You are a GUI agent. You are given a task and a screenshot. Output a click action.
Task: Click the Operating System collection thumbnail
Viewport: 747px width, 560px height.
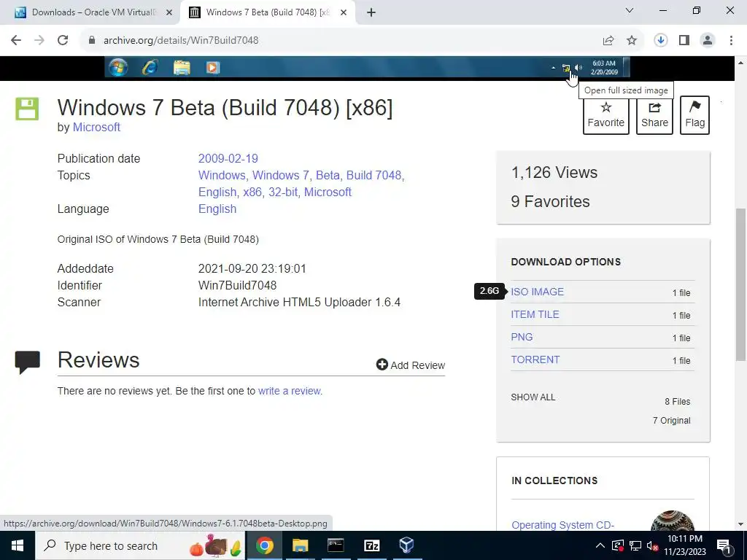coord(672,521)
